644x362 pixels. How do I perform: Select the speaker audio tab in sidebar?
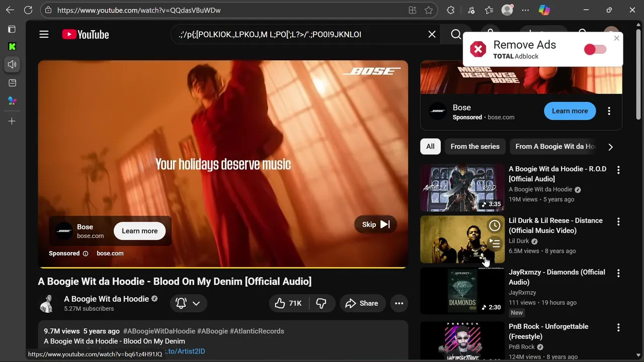click(x=12, y=64)
